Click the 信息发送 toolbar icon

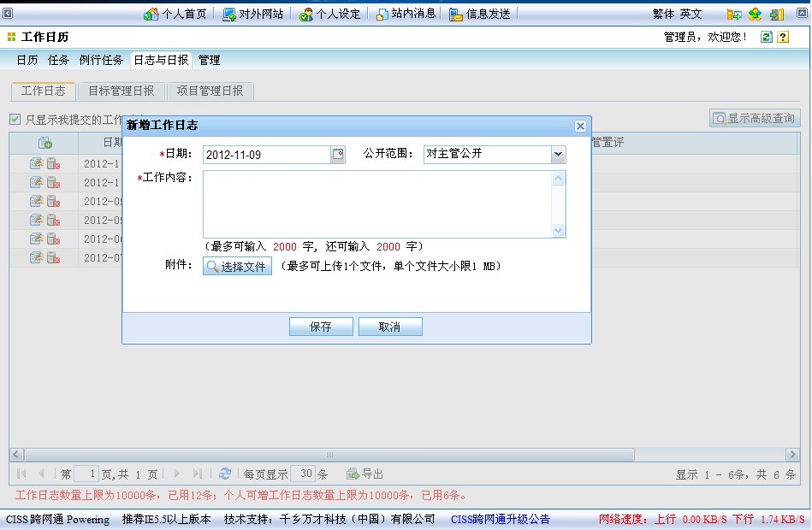(x=456, y=14)
